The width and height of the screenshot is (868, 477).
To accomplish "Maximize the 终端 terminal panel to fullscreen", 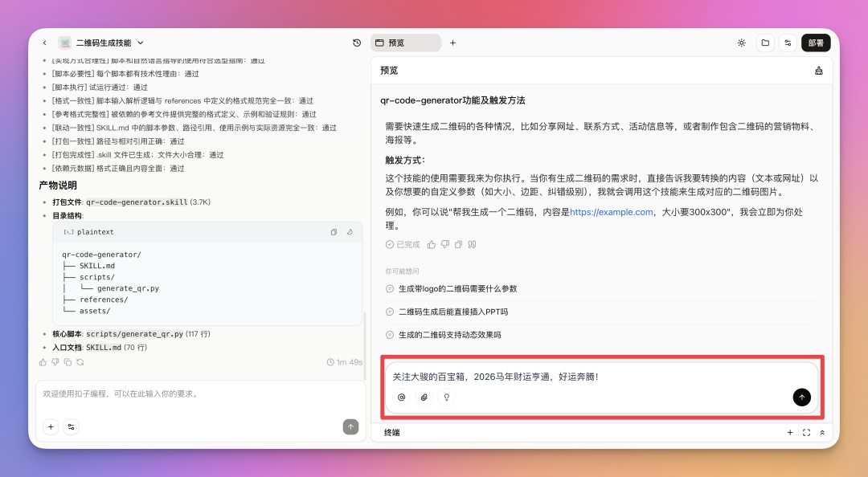I will (x=806, y=433).
